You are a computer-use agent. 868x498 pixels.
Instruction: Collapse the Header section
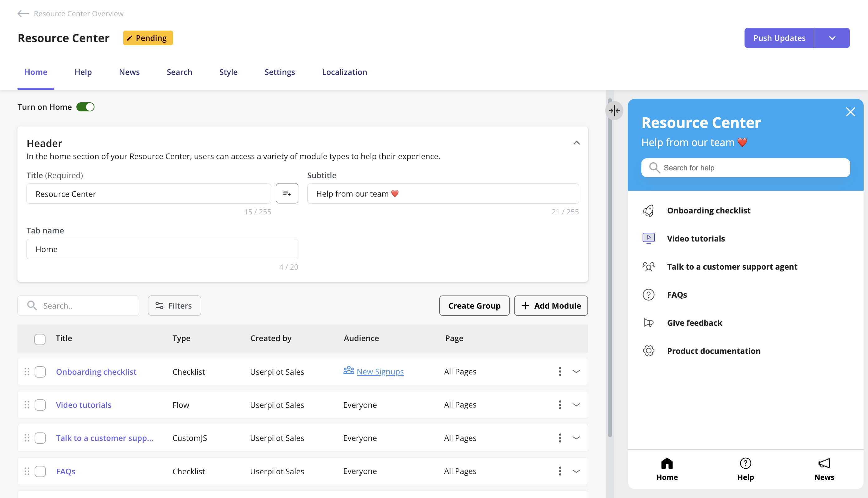coord(576,143)
